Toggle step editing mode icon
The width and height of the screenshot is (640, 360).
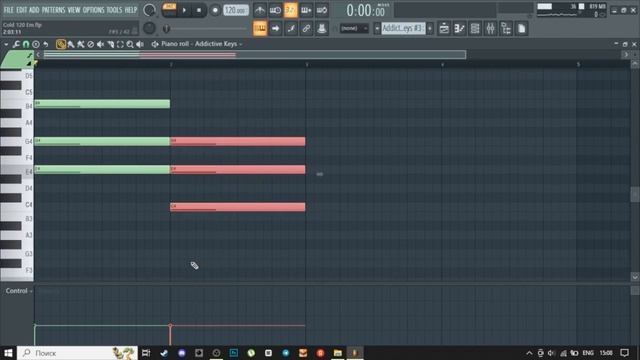click(x=291, y=28)
